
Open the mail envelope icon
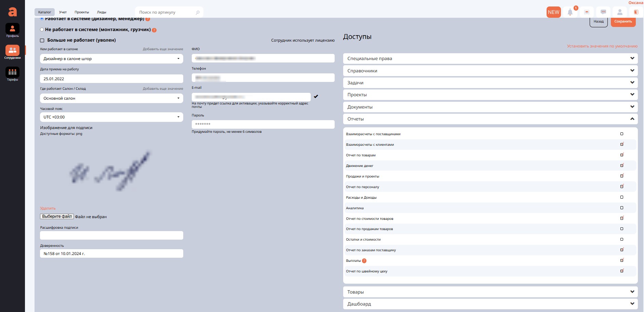click(x=587, y=12)
